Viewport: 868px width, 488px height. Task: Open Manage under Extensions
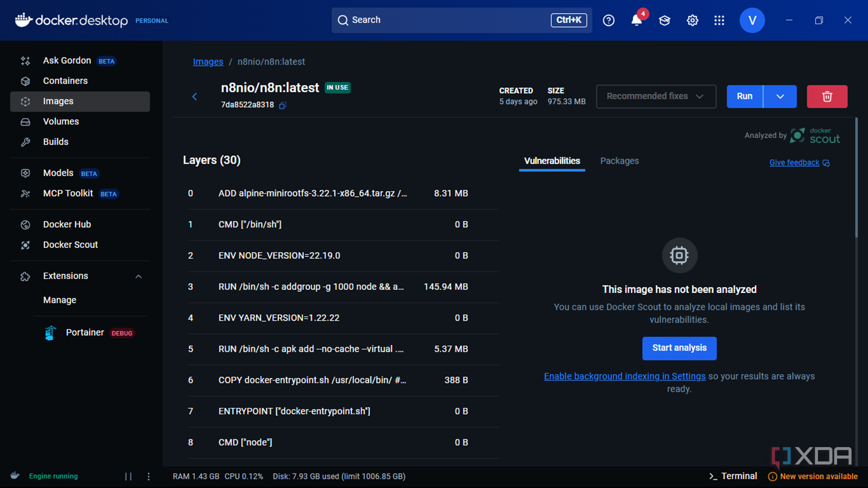60,300
